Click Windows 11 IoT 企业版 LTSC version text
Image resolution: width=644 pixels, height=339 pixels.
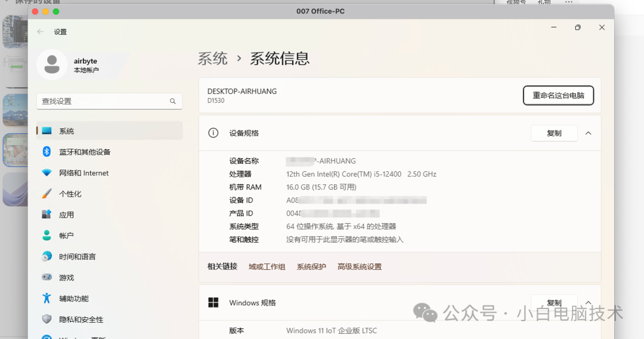coord(332,331)
